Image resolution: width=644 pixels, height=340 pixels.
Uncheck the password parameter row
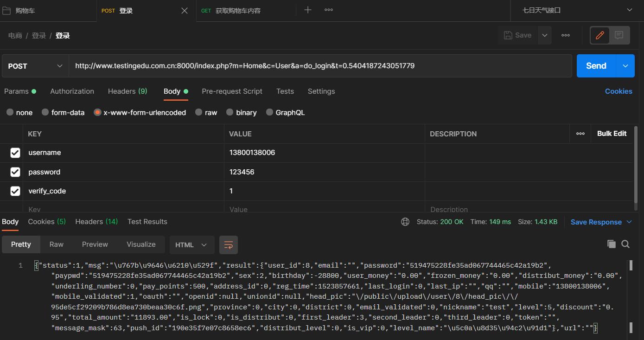(15, 172)
